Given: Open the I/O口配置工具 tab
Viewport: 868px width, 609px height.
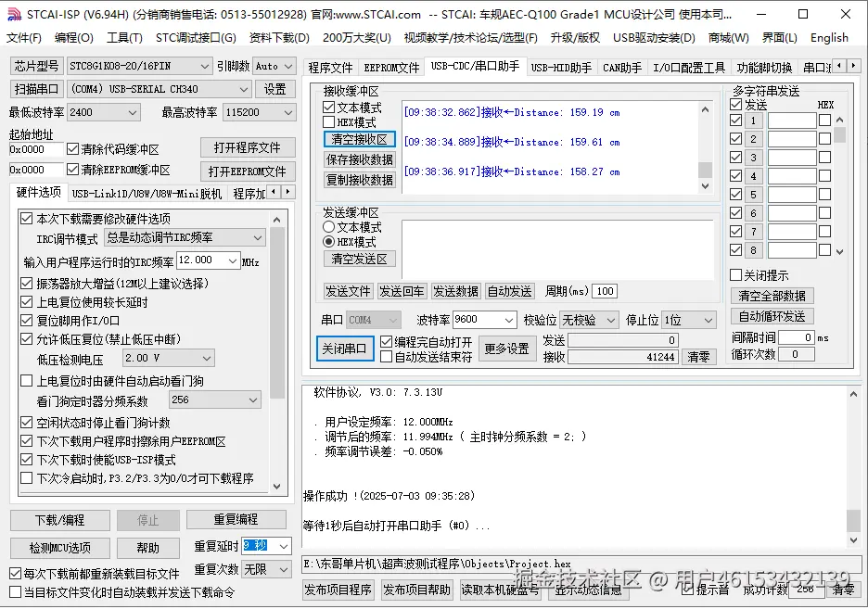Looking at the screenshot, I should 689,68.
